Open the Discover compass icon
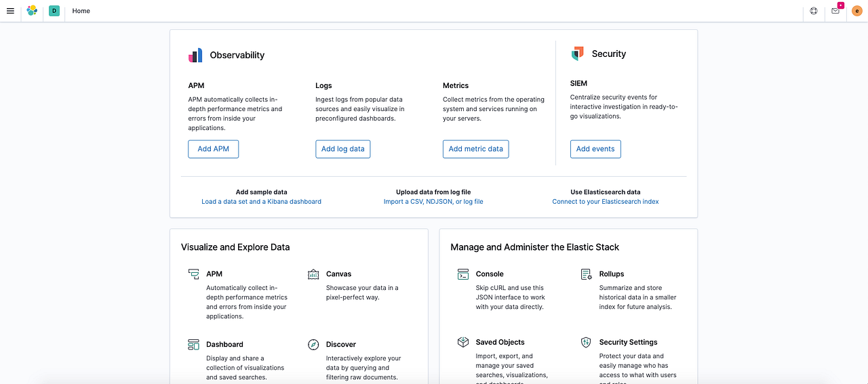868x384 pixels. pyautogui.click(x=313, y=345)
